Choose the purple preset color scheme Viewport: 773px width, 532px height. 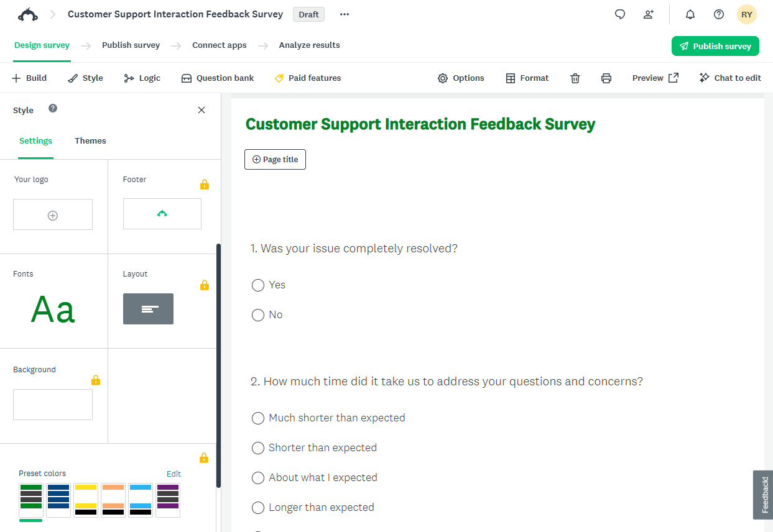coord(168,500)
